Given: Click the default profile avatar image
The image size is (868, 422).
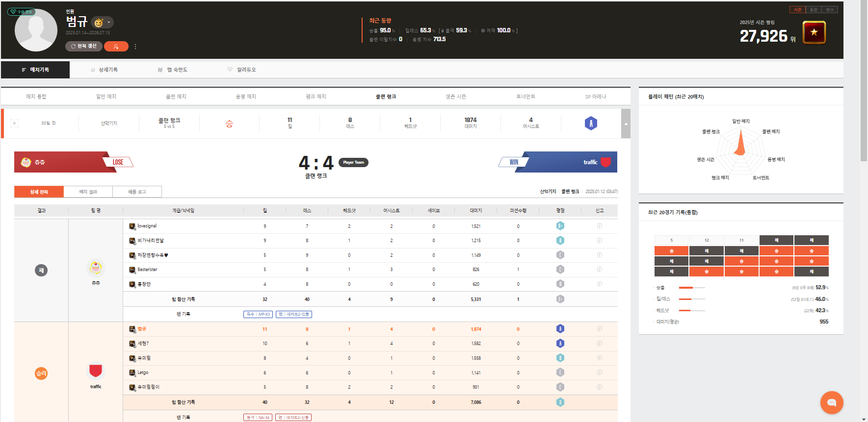Looking at the screenshot, I should point(36,30).
